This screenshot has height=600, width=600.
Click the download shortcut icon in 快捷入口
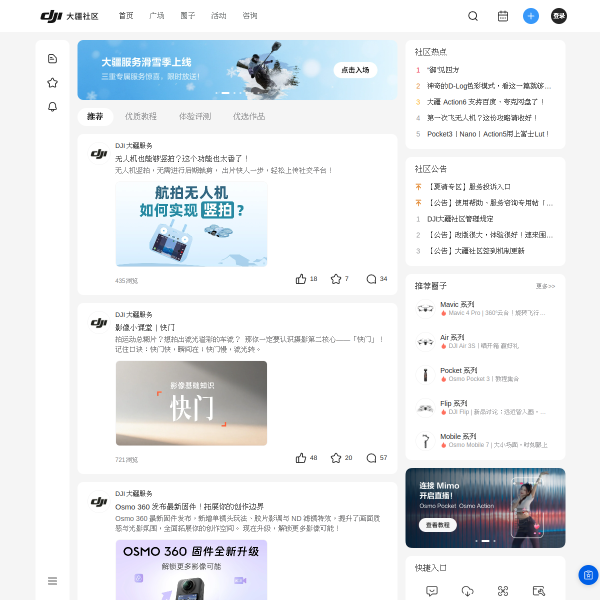pos(468,591)
